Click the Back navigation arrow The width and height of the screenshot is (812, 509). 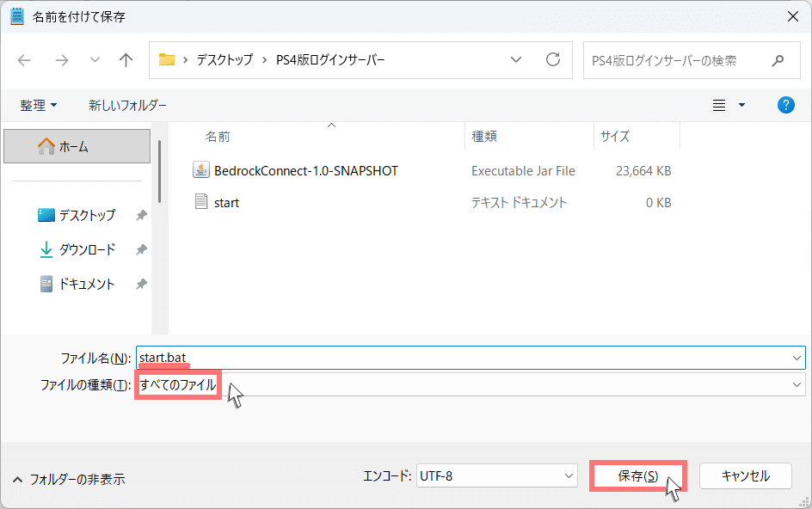[24, 60]
